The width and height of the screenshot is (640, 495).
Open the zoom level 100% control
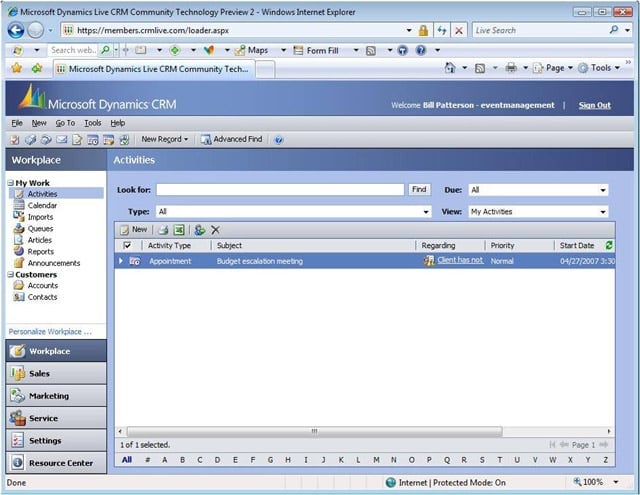pyautogui.click(x=596, y=482)
